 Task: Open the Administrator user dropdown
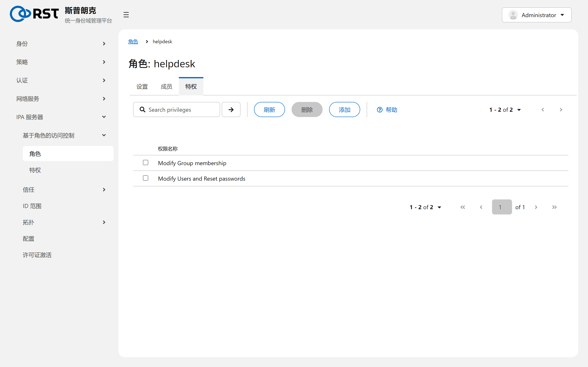point(537,15)
